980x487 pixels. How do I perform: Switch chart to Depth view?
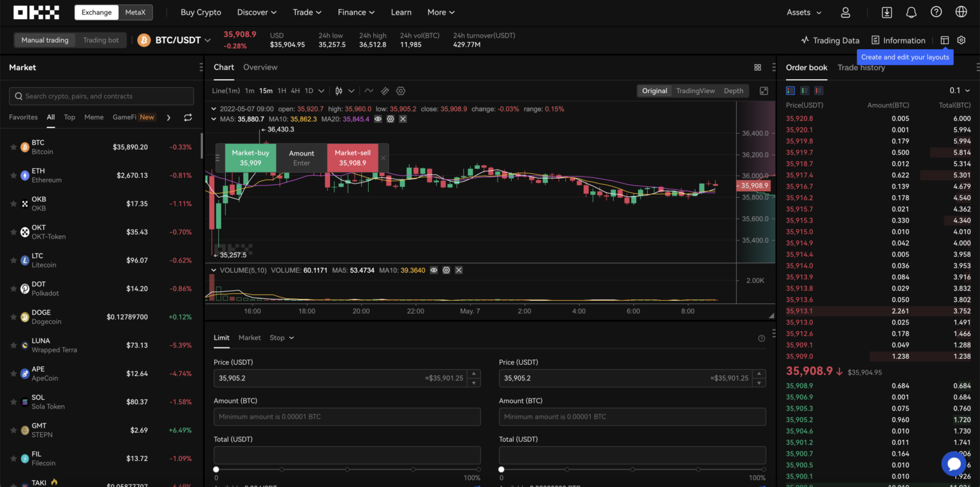click(734, 91)
